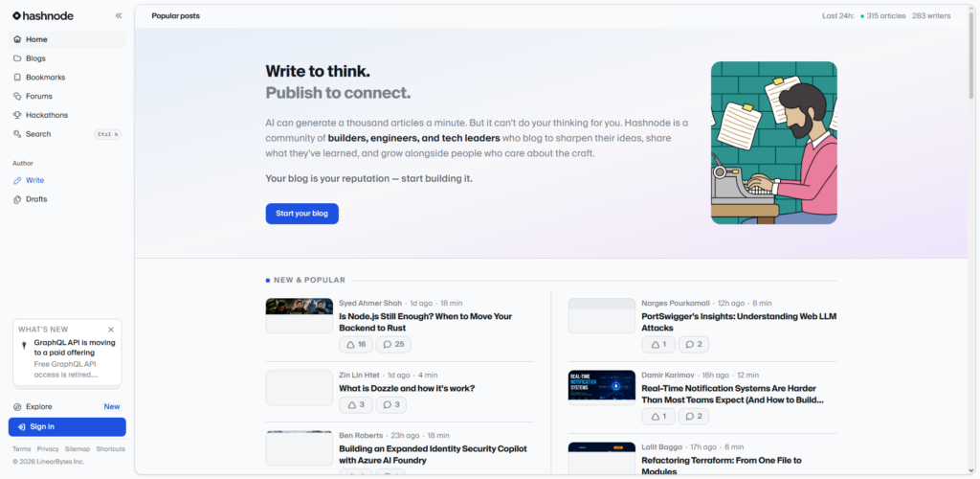This screenshot has height=479, width=980.
Task: Click the Identity Security Copilot thumbnail
Action: click(x=300, y=448)
